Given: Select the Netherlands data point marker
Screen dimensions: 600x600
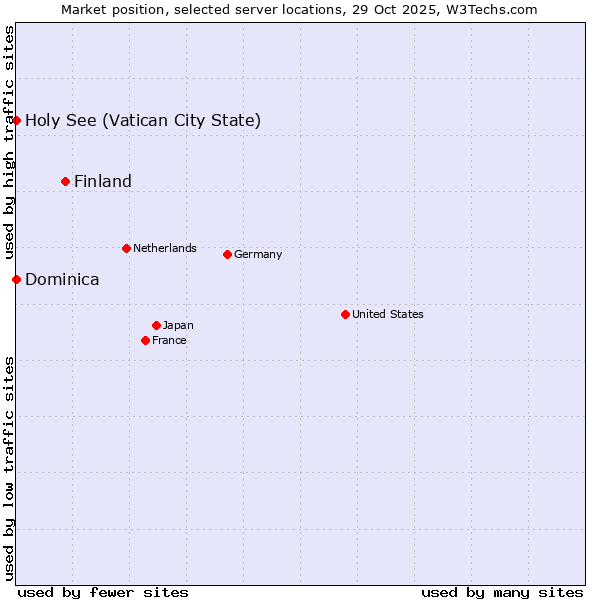Looking at the screenshot, I should tap(126, 248).
